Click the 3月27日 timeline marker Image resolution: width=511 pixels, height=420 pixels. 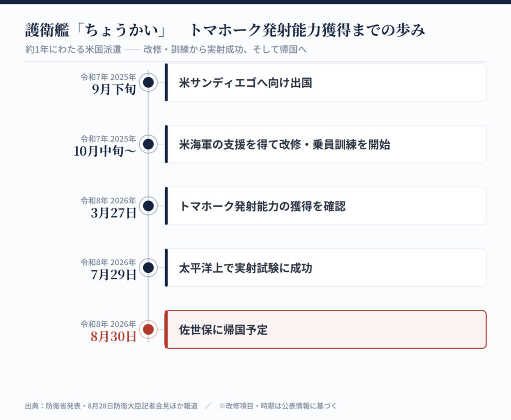click(x=148, y=206)
